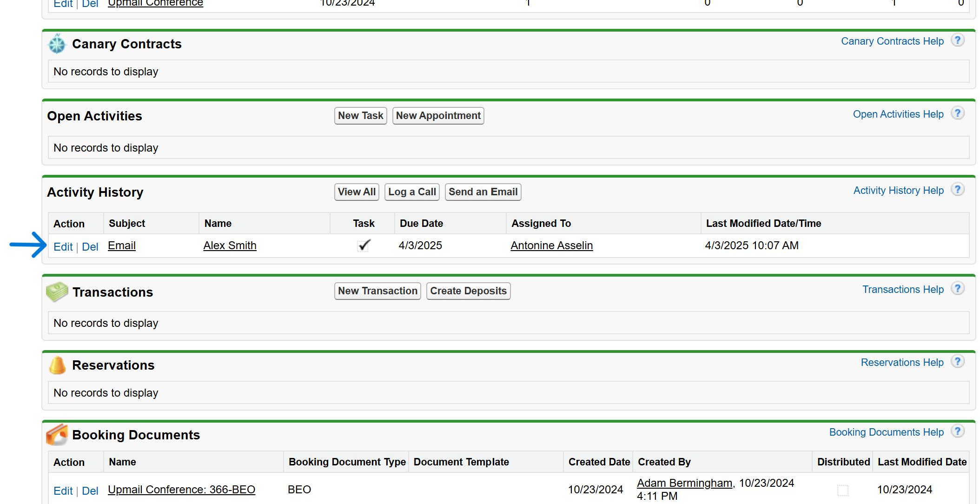
Task: Click the Reservations bell icon
Action: tap(57, 365)
